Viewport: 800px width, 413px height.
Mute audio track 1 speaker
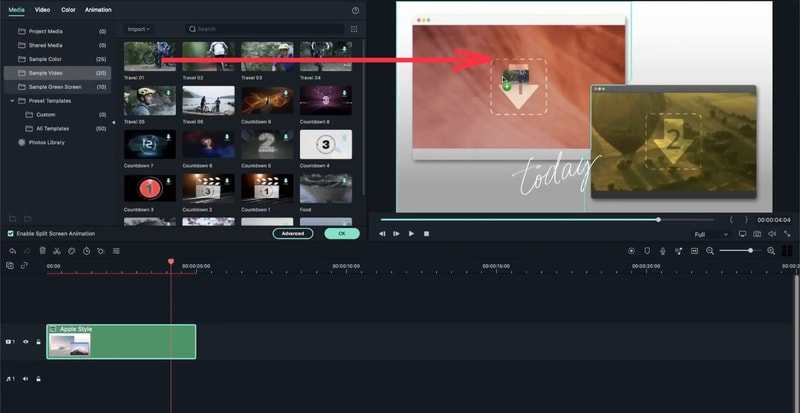pyautogui.click(x=26, y=379)
